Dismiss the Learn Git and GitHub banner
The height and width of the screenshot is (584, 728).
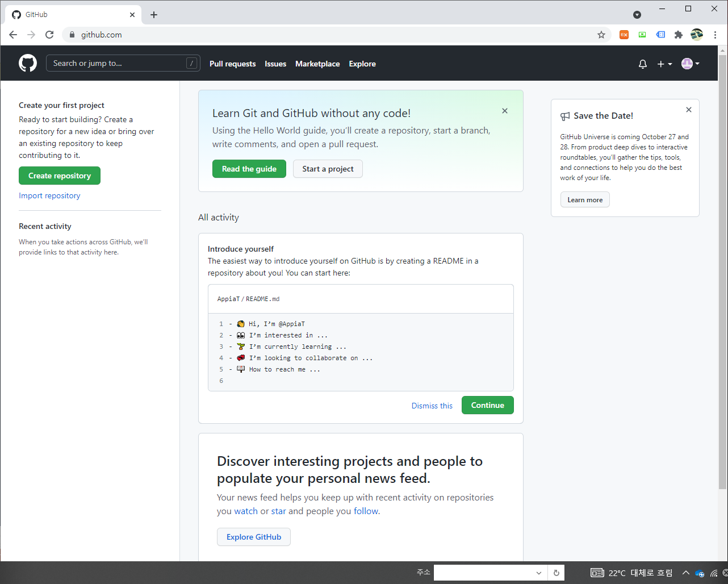[505, 111]
